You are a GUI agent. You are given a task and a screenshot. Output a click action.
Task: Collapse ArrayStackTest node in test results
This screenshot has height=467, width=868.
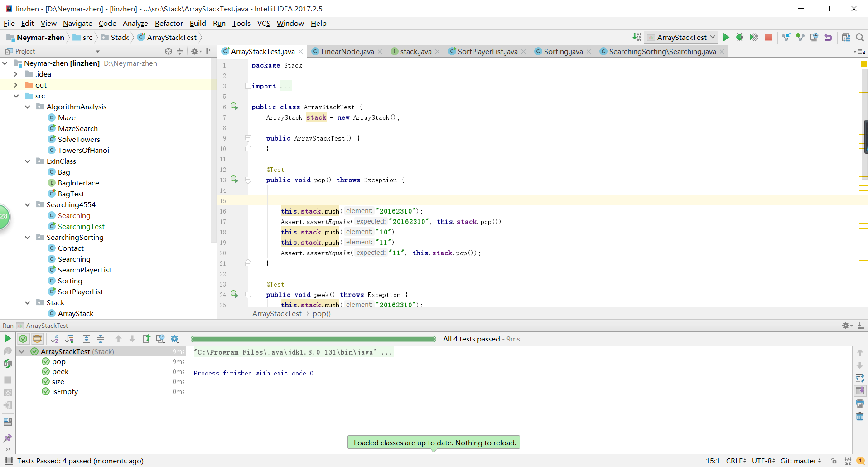coord(22,351)
